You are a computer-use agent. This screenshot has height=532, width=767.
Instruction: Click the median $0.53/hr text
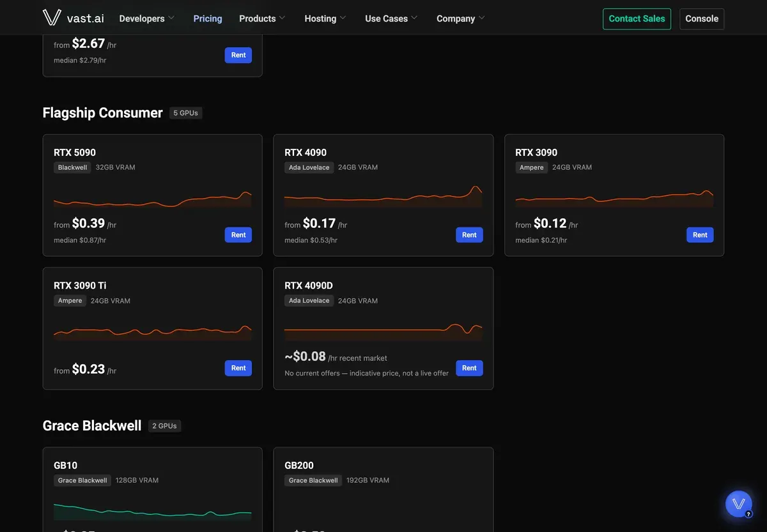(x=311, y=240)
